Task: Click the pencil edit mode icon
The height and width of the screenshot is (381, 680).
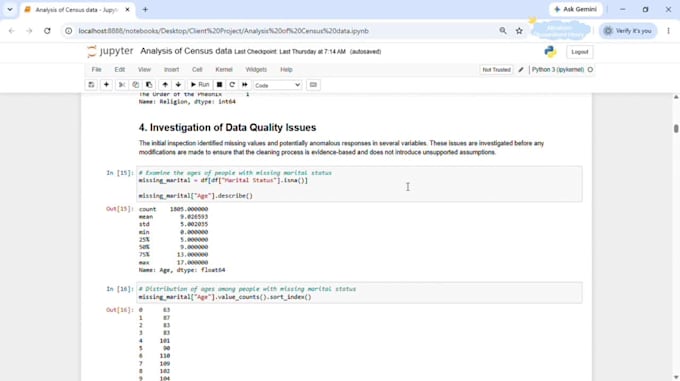Action: pos(521,70)
